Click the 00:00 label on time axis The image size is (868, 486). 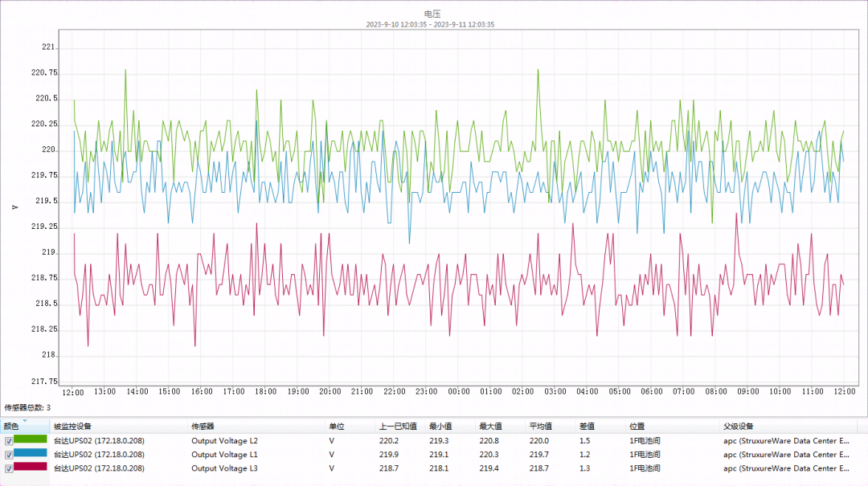[458, 391]
